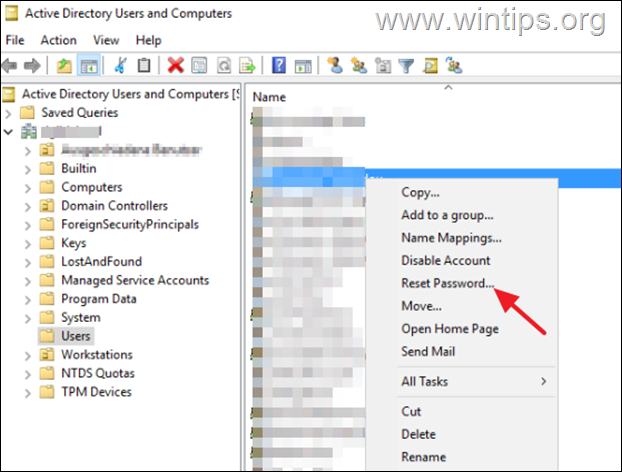Expand the Keys container

click(27, 244)
